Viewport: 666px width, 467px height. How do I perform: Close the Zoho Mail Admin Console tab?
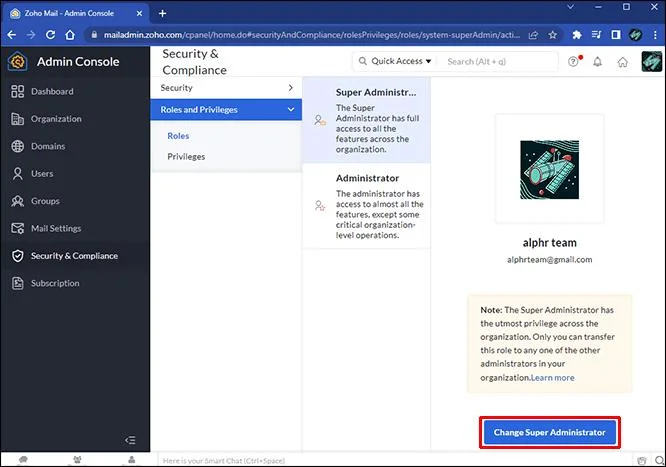coord(139,14)
